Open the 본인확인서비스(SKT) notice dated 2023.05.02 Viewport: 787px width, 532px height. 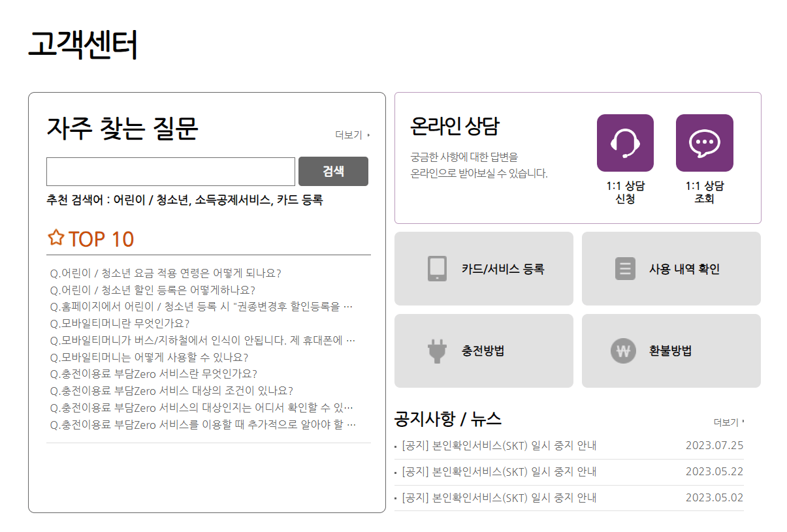[x=499, y=498]
